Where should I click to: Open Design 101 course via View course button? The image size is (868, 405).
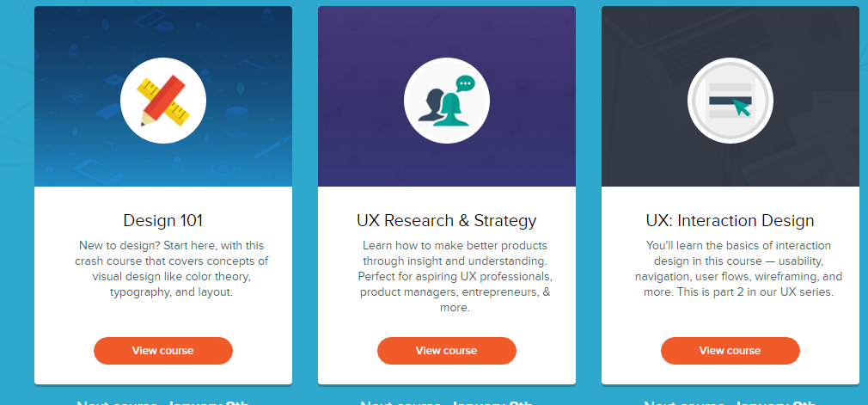click(x=163, y=351)
